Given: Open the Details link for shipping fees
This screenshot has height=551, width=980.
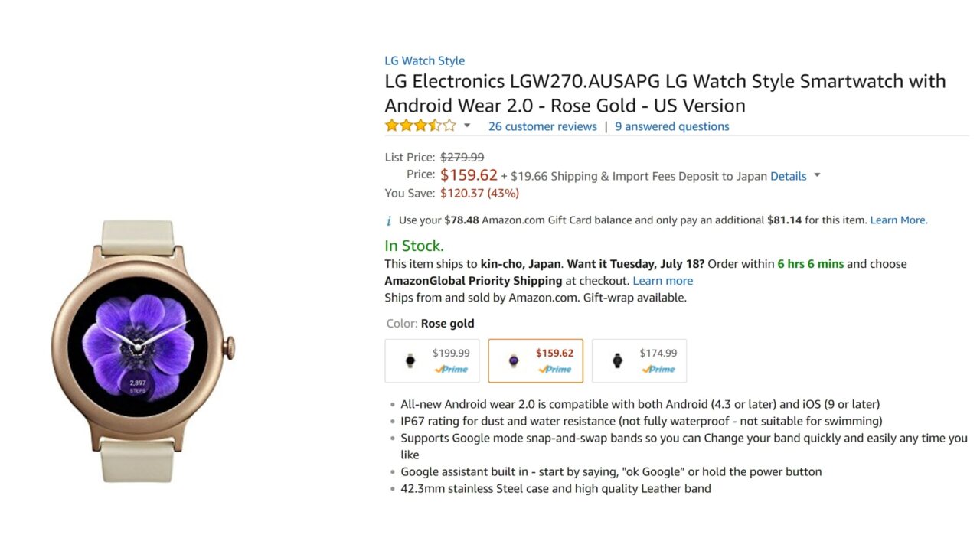Looking at the screenshot, I should point(788,176).
